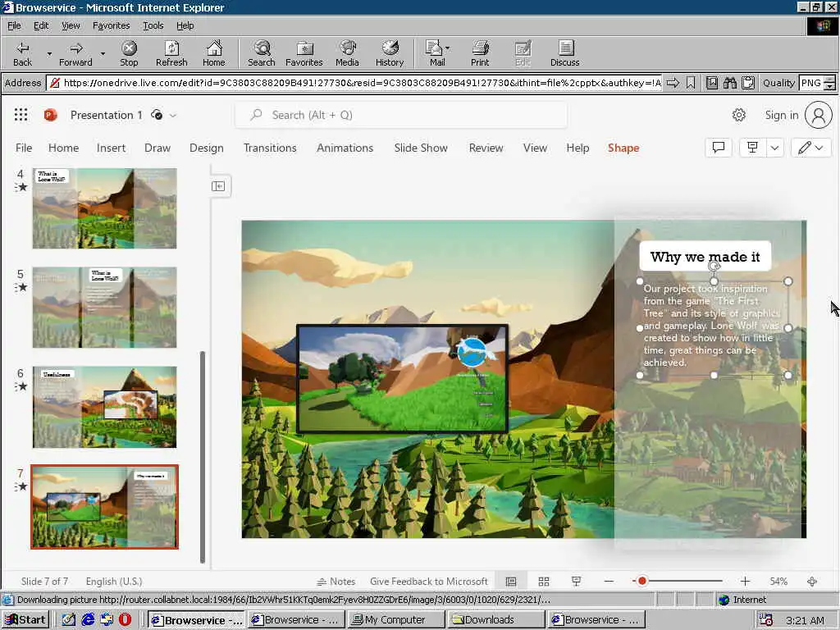The height and width of the screenshot is (630, 840).
Task: Click the Go arrow beside address bar
Action: (673, 83)
